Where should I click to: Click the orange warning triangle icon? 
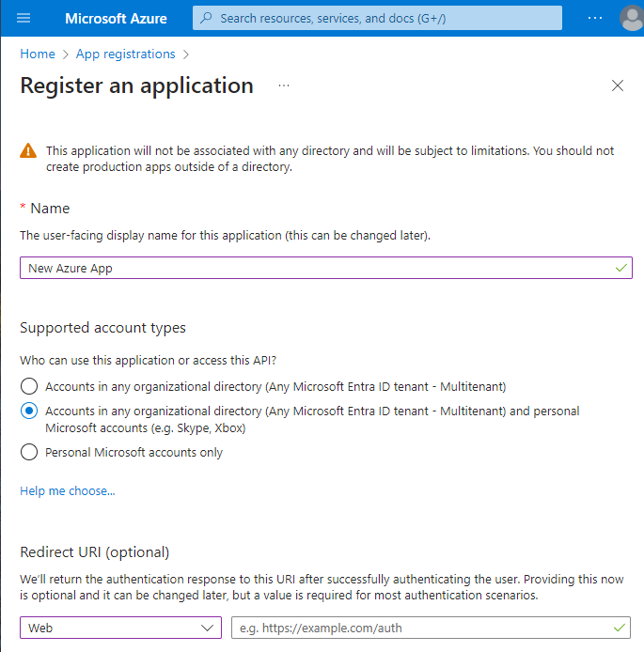click(x=28, y=151)
